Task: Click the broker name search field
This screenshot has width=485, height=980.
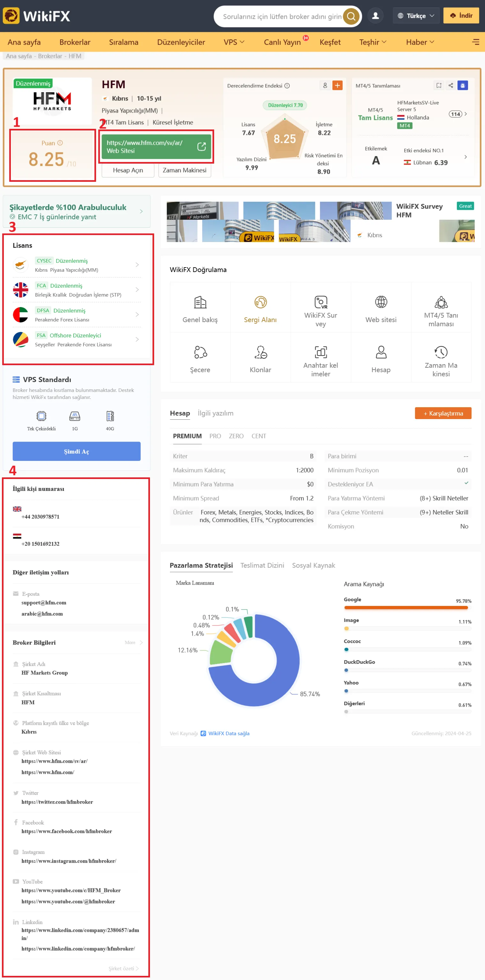Action: 282,16
